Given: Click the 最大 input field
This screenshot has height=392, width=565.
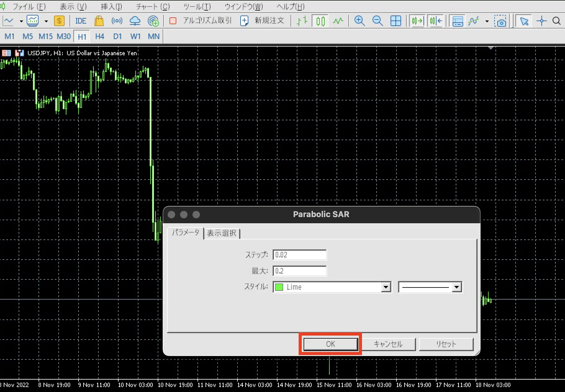Looking at the screenshot, I should pos(300,271).
